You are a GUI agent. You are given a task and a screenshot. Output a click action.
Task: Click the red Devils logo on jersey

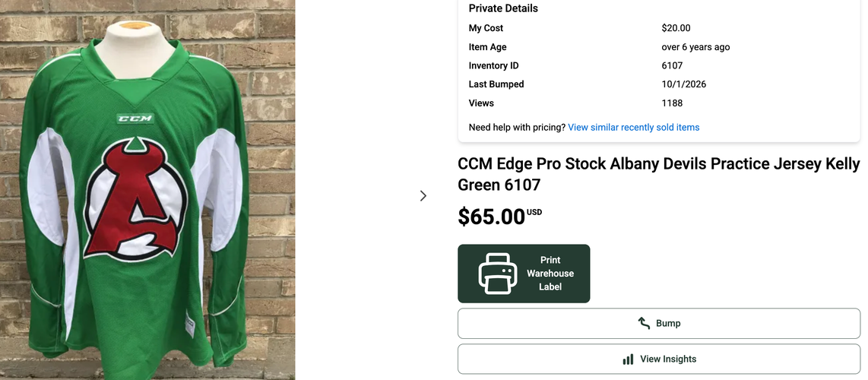(135, 200)
